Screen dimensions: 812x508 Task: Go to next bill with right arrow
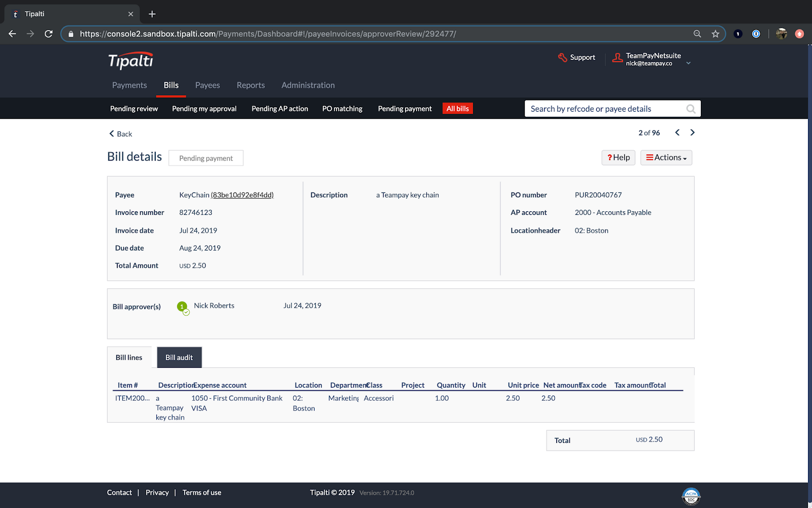point(692,133)
